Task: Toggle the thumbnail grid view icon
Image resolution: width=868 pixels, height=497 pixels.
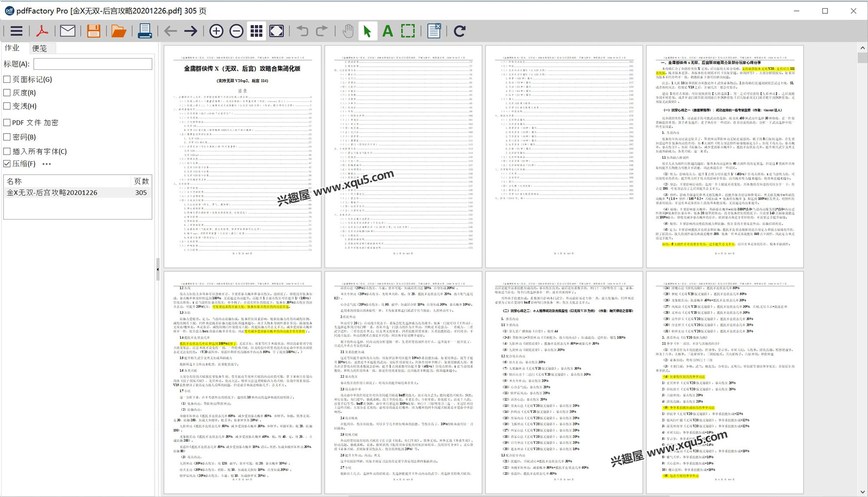Action: click(256, 31)
